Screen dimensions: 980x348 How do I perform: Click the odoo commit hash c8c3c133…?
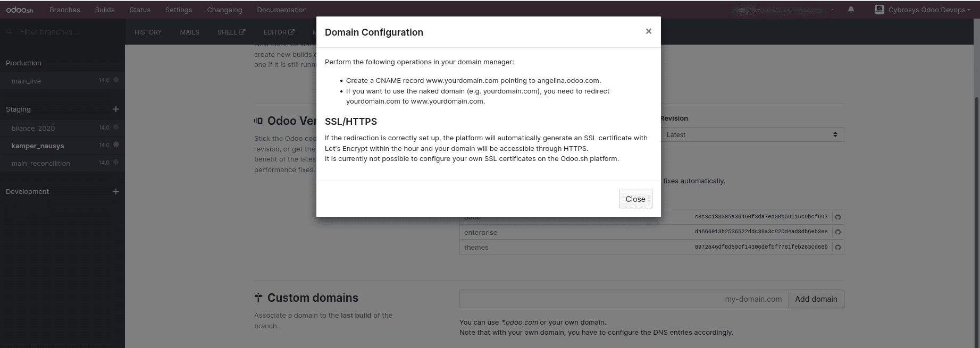761,217
